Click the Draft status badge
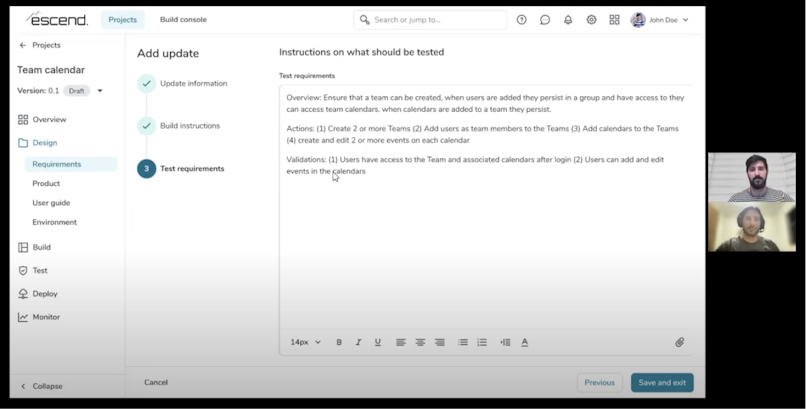Screen dimensions: 806x409 pyautogui.click(x=77, y=91)
